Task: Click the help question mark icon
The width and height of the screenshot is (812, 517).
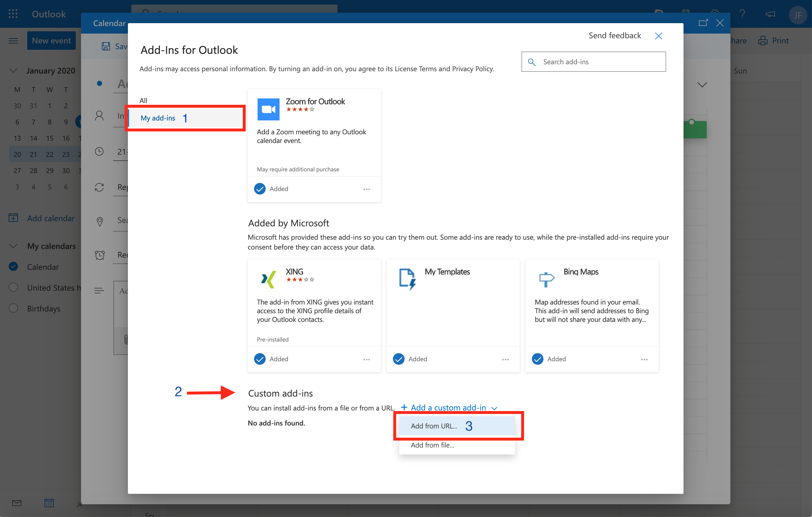Action: pos(742,14)
